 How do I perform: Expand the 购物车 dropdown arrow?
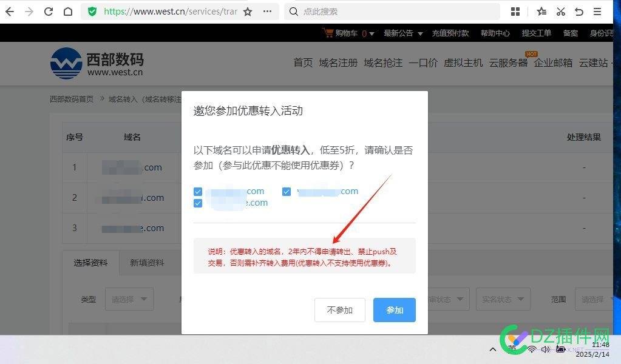pos(372,33)
